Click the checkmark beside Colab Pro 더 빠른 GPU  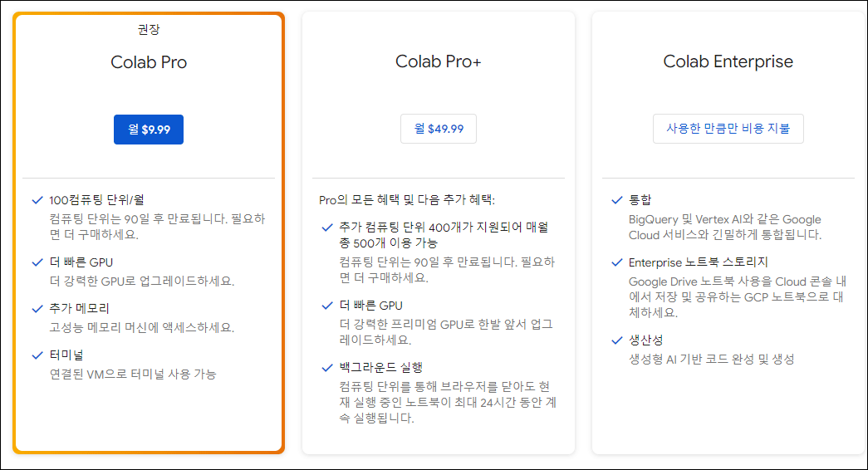point(37,262)
